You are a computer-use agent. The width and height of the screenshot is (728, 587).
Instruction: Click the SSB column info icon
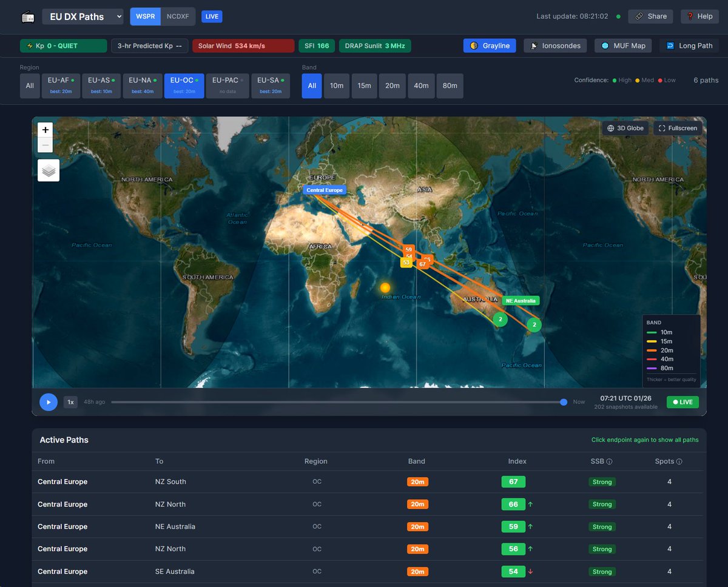pyautogui.click(x=609, y=461)
